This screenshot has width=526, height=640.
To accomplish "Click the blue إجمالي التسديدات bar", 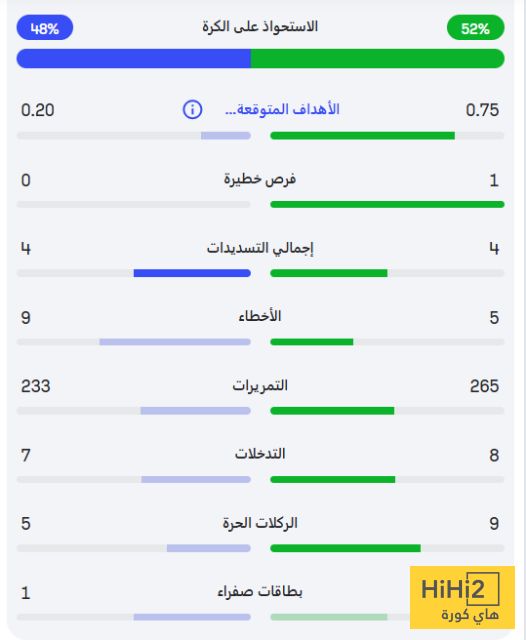I will [192, 273].
